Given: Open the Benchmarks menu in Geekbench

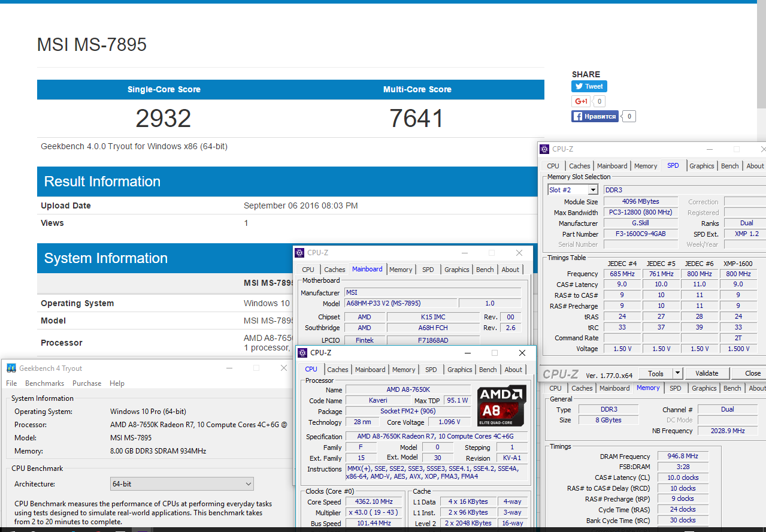Looking at the screenshot, I should click(44, 383).
